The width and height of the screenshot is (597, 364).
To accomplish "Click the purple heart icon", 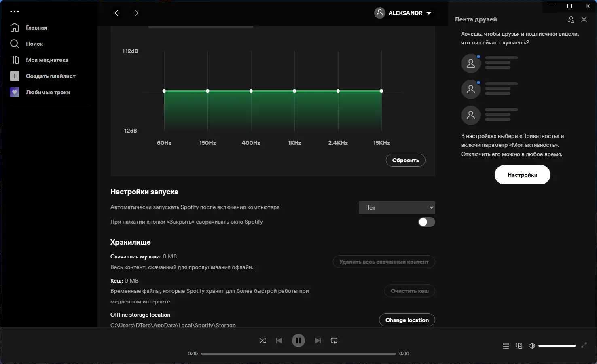I will click(15, 92).
